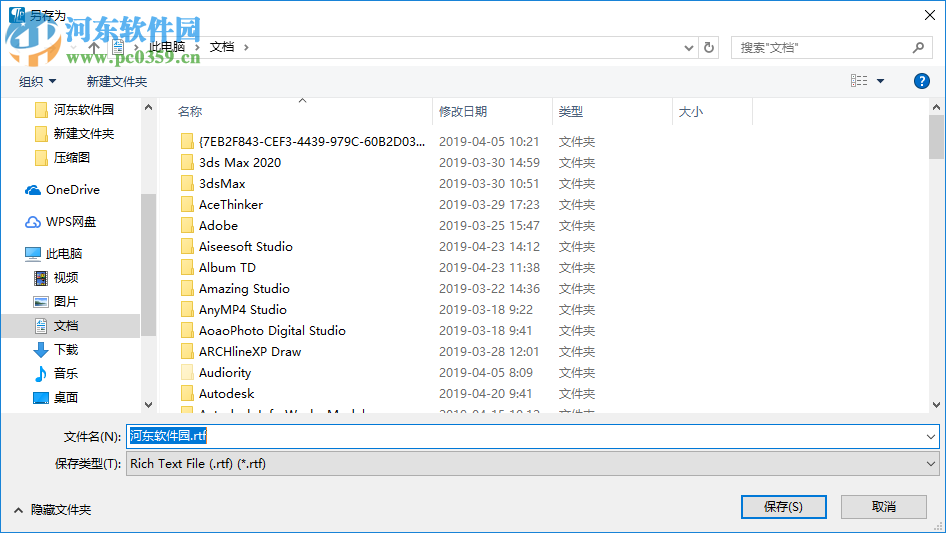
Task: Click 此电脑 in the address breadcrumb
Action: [x=167, y=47]
